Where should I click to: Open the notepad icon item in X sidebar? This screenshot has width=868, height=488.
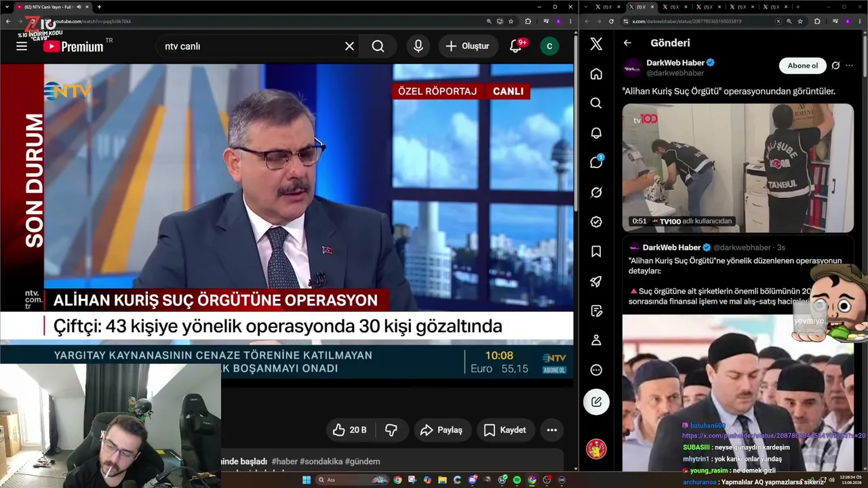click(x=596, y=311)
